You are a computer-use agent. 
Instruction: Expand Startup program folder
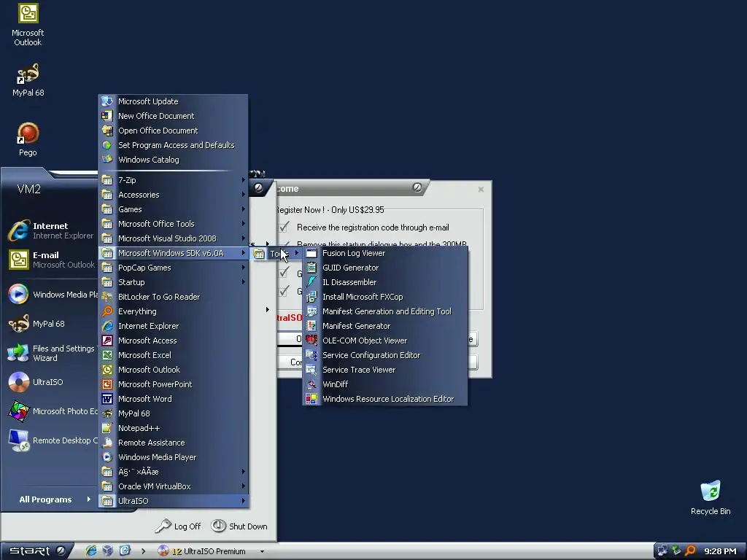[x=174, y=282]
